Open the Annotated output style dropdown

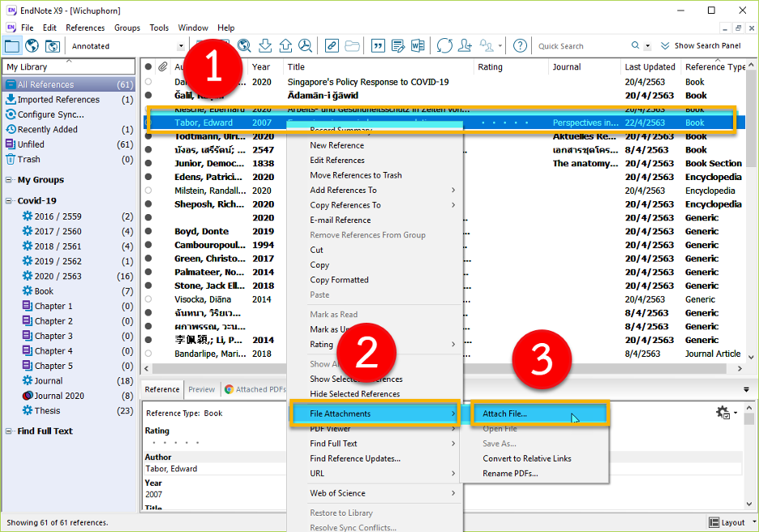181,46
